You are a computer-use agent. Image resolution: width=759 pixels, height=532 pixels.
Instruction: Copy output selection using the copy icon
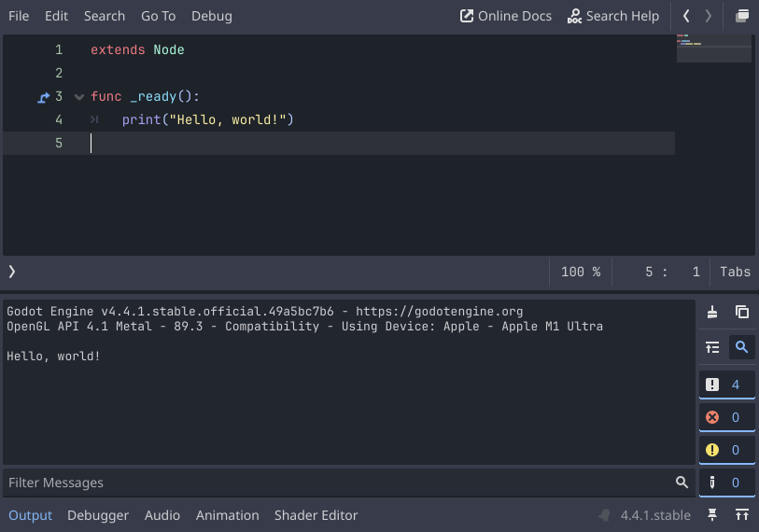click(x=742, y=313)
